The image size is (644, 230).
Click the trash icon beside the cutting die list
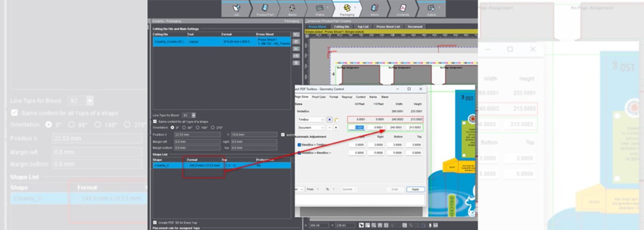(x=296, y=63)
